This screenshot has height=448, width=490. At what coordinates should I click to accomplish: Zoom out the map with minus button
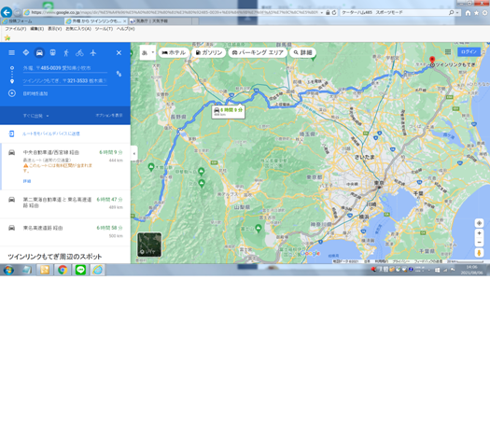tap(479, 242)
